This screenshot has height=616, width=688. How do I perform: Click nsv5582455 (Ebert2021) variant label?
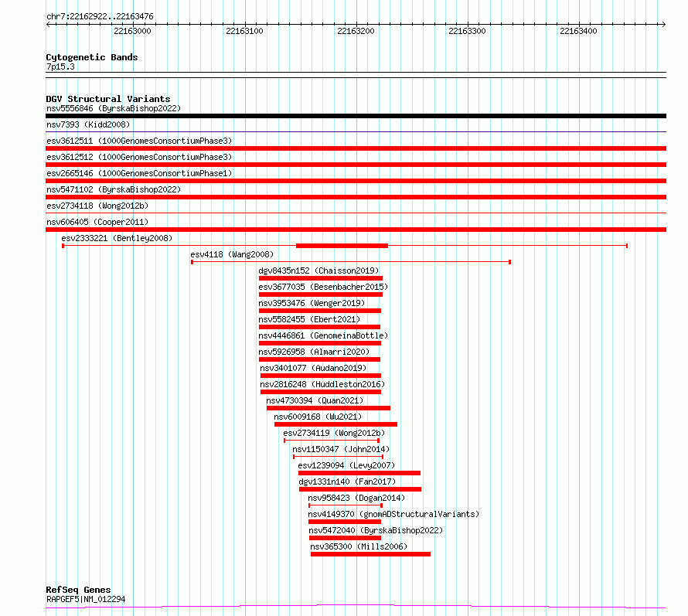(309, 319)
